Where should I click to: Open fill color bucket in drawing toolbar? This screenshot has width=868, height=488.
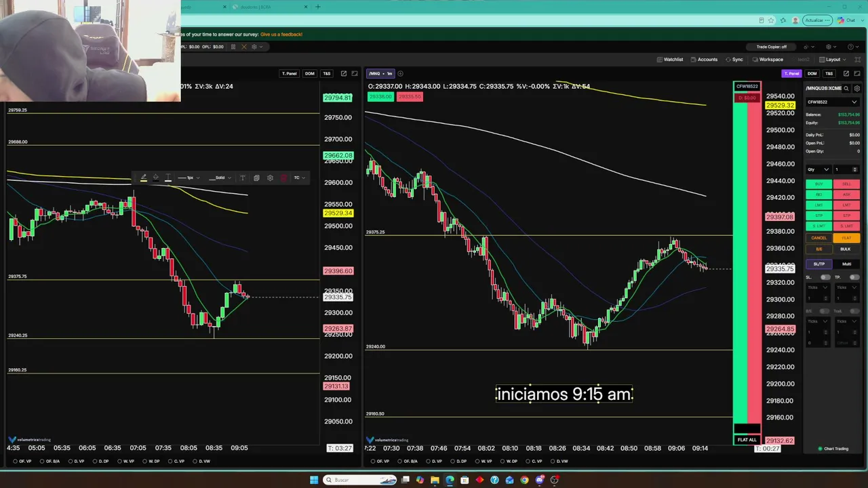pyautogui.click(x=155, y=178)
